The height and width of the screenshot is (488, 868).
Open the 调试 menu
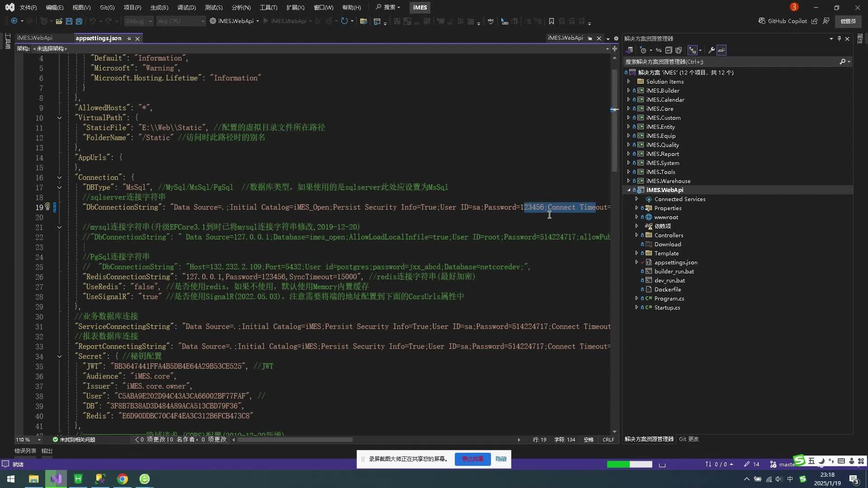click(x=186, y=7)
